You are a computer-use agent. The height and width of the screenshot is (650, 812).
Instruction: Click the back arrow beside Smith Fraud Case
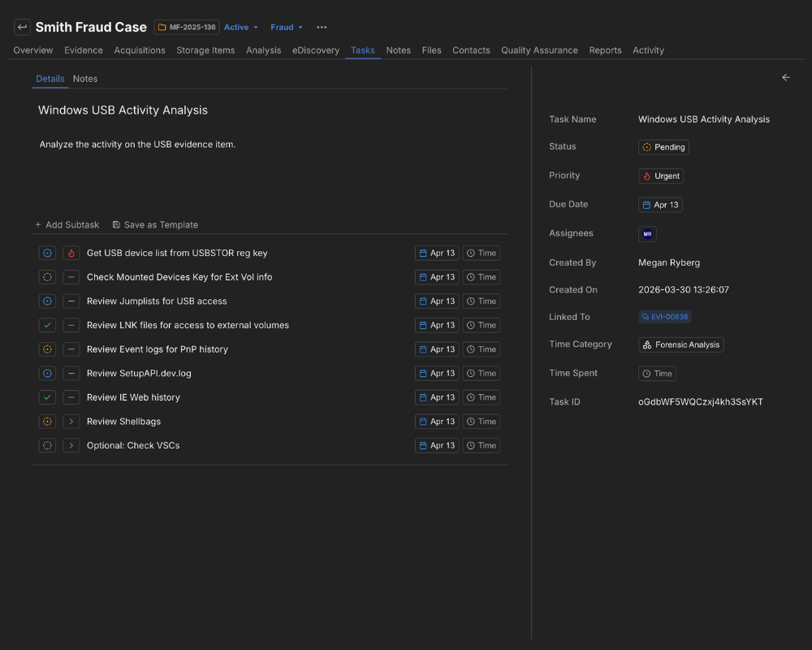[22, 27]
